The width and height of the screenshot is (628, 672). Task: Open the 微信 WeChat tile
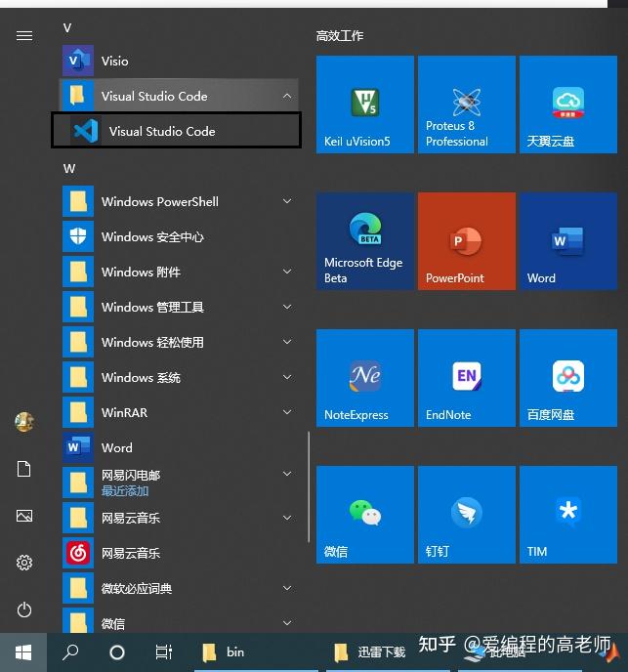pyautogui.click(x=365, y=515)
